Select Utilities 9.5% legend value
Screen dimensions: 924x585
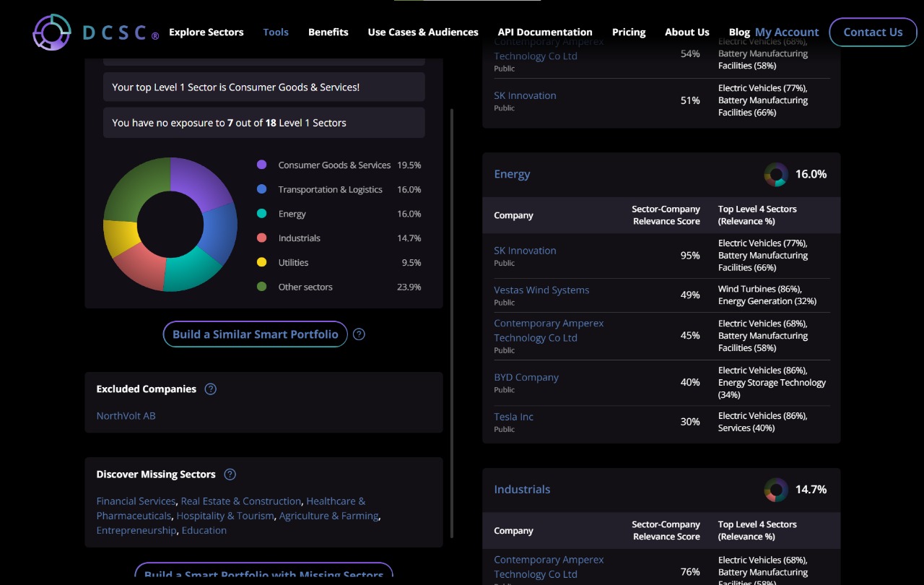click(411, 262)
